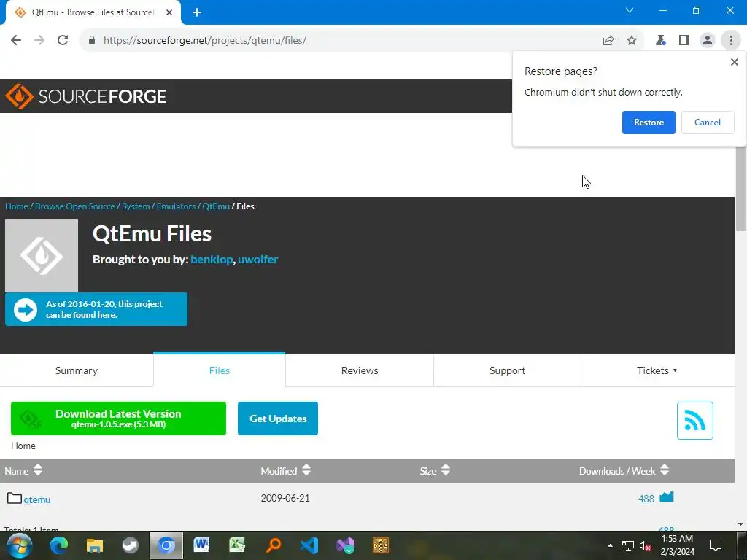Open the downloads stats chart icon
This screenshot has height=560, width=747.
point(666,497)
